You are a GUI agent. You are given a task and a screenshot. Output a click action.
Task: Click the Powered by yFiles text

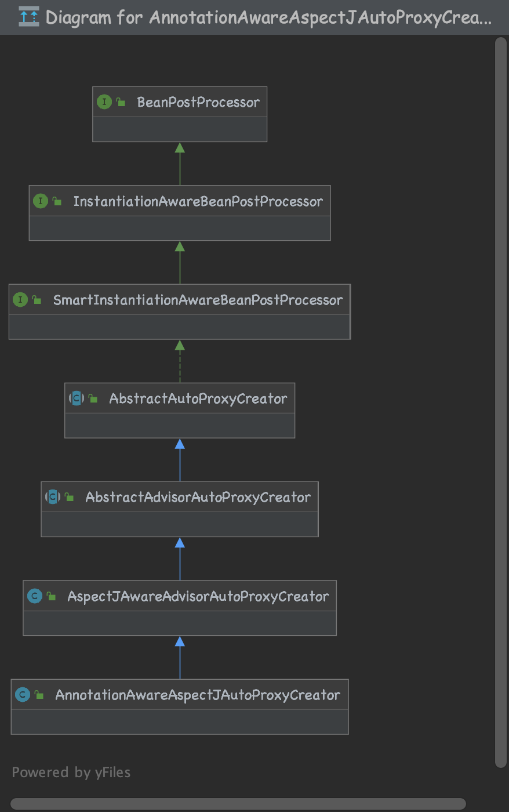coord(71,773)
